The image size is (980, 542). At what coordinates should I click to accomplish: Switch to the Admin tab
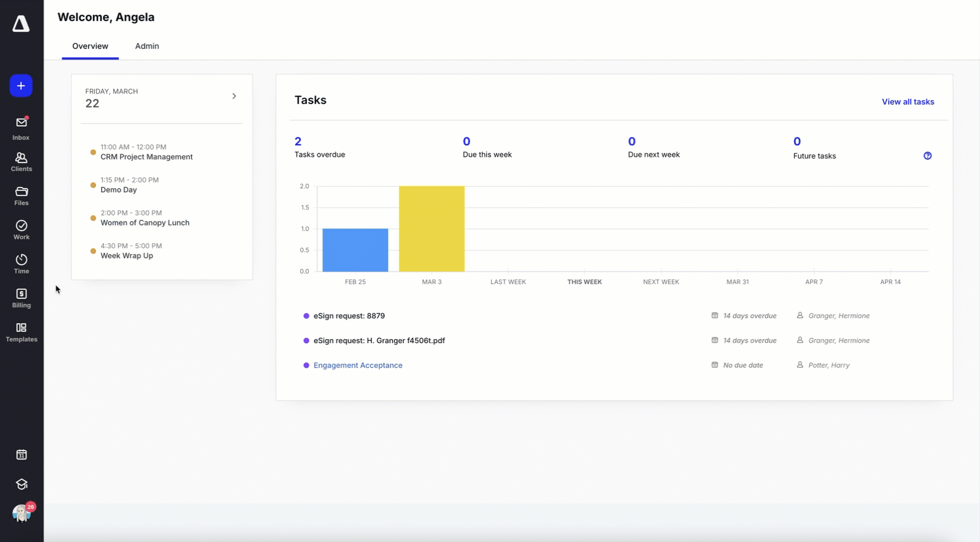(x=147, y=46)
